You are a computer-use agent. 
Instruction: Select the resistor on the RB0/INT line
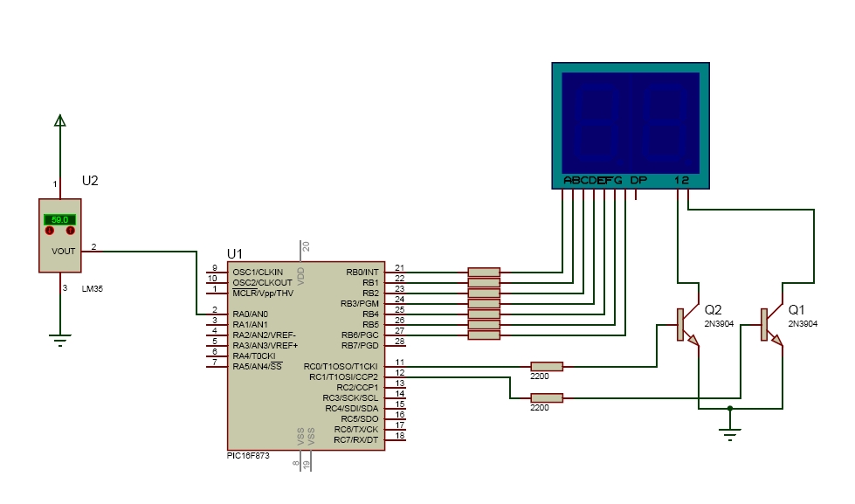click(x=484, y=272)
